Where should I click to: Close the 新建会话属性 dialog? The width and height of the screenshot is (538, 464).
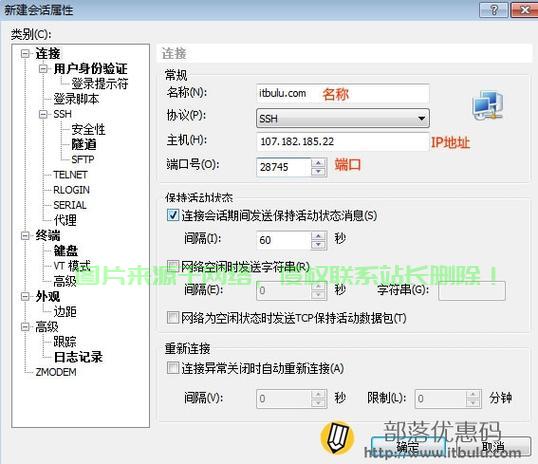[524, 10]
